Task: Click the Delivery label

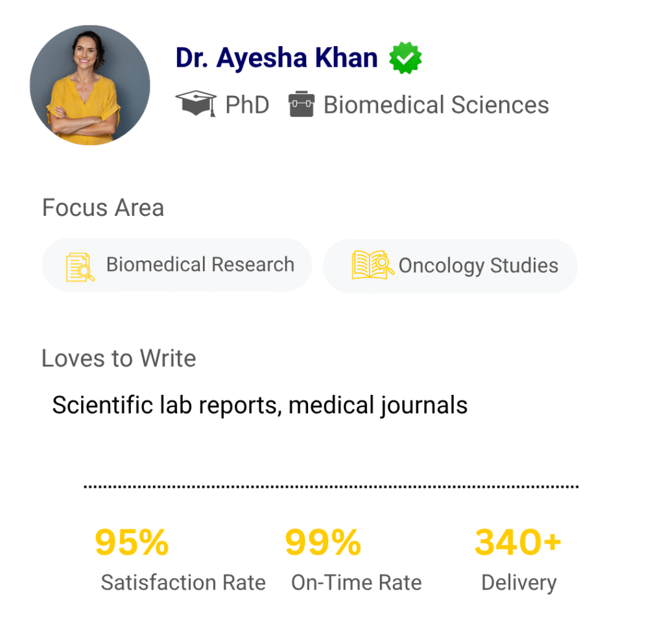Action: (518, 582)
